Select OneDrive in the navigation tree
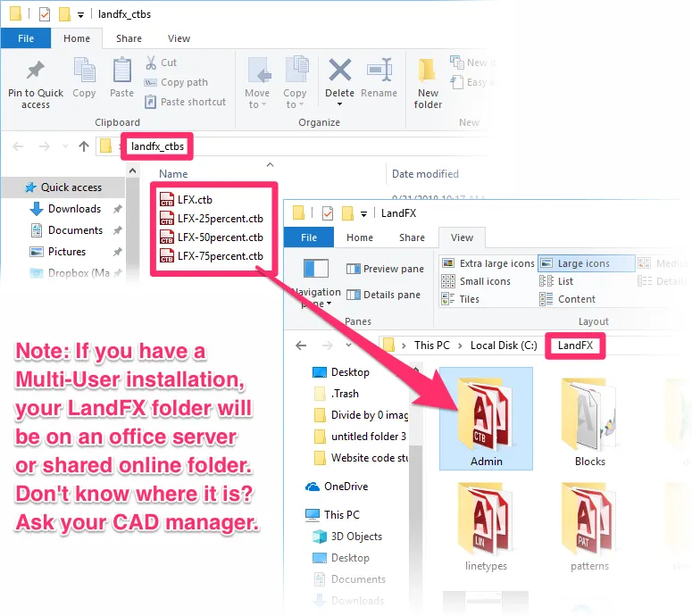Image resolution: width=692 pixels, height=616 pixels. pos(346,487)
